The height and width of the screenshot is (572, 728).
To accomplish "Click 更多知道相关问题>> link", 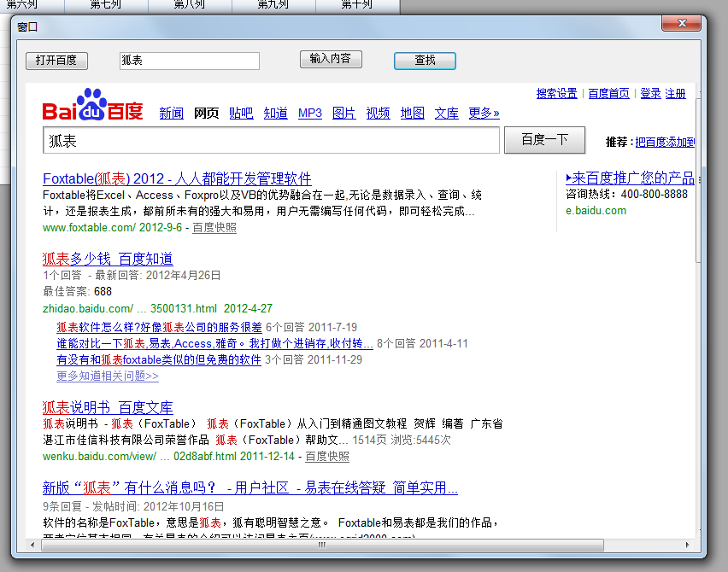I will point(108,376).
